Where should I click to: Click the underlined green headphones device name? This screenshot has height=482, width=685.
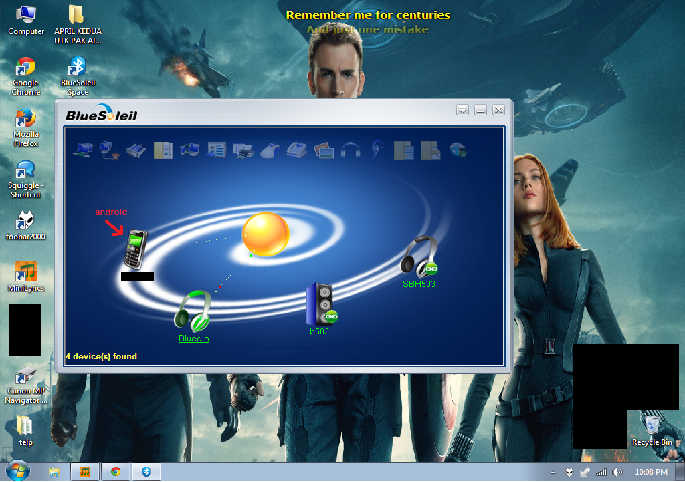[x=194, y=339]
